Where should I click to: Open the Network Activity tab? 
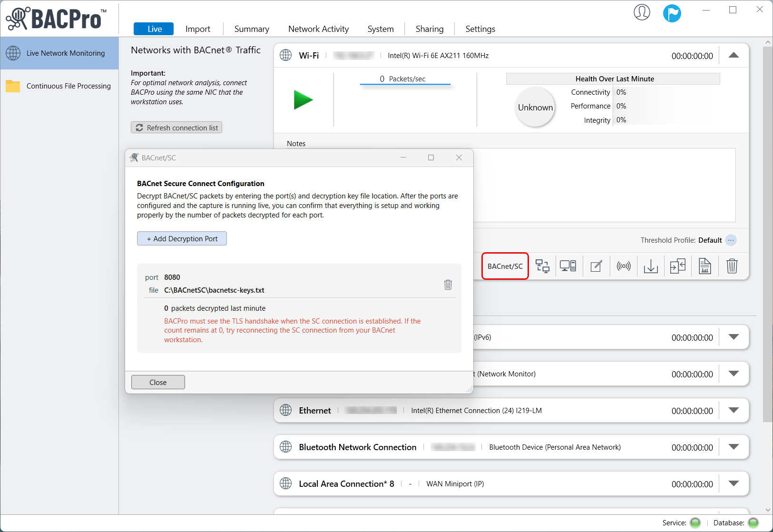click(319, 29)
